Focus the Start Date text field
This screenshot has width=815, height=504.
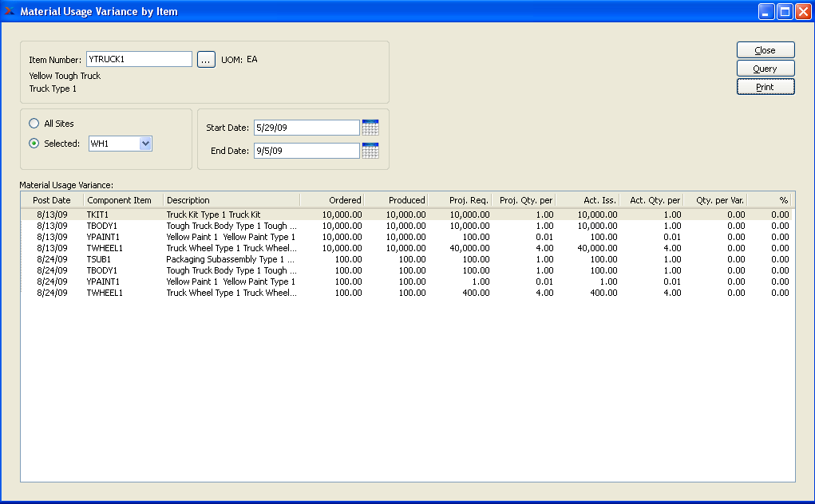307,128
